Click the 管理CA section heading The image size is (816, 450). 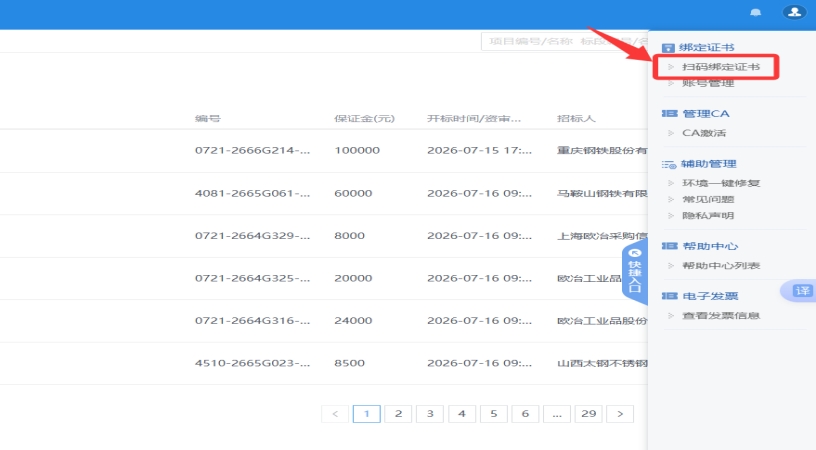(706, 113)
